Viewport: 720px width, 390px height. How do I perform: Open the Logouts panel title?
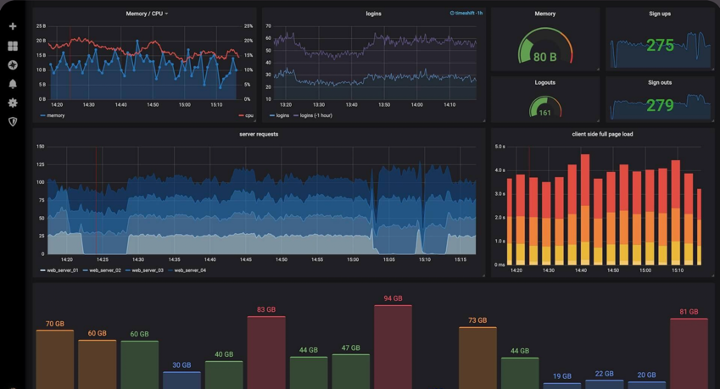545,83
